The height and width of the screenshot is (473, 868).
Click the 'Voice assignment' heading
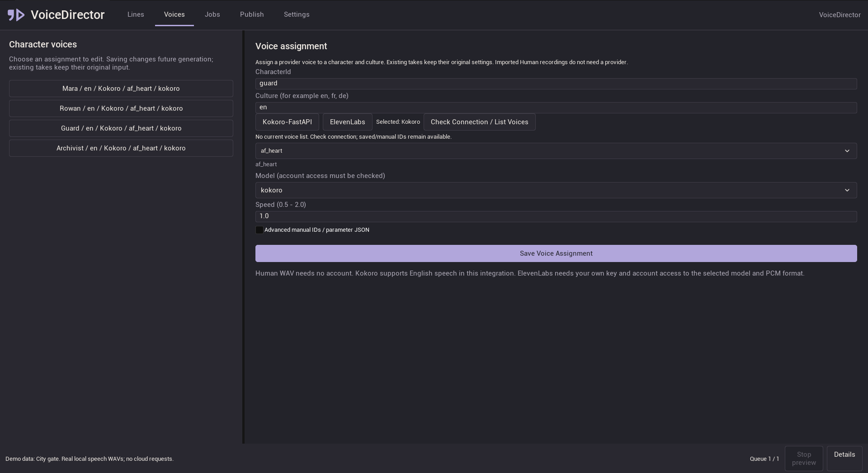(291, 46)
